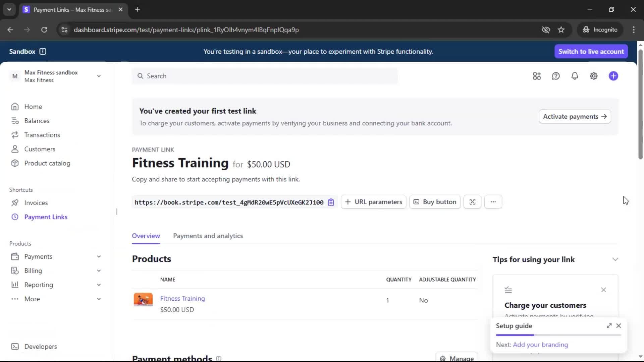
Task: Open Stripe apps grid icon
Action: [537, 76]
